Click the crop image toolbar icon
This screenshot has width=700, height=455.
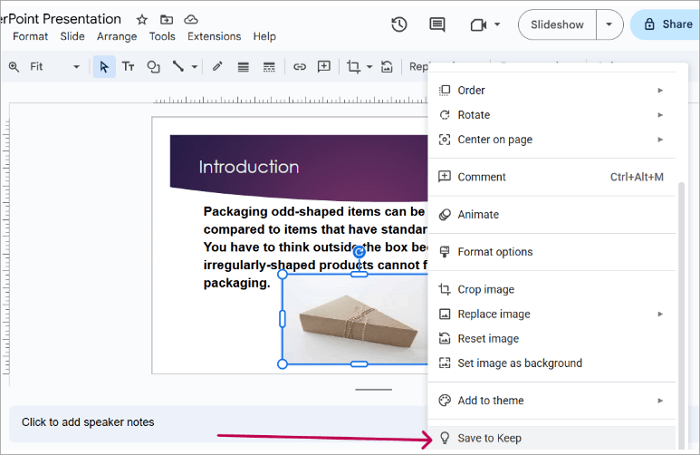(x=353, y=67)
